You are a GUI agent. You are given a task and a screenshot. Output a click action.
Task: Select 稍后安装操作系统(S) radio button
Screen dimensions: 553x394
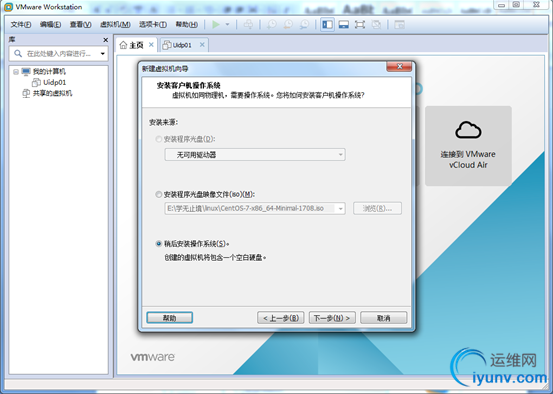[159, 244]
